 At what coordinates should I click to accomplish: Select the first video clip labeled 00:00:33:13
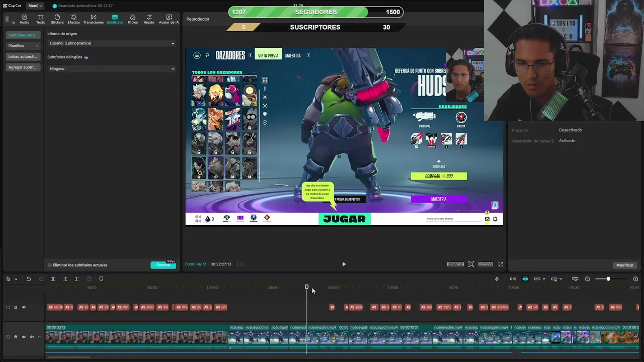click(x=137, y=337)
